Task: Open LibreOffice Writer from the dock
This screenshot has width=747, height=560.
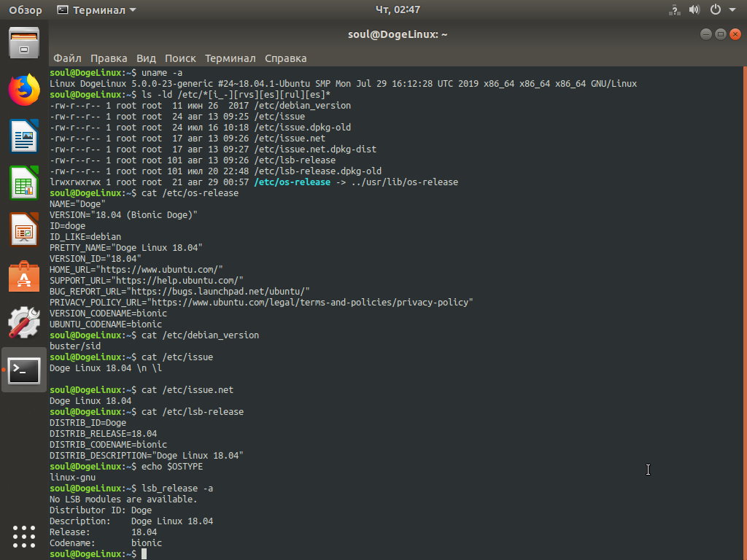Action: (24, 136)
